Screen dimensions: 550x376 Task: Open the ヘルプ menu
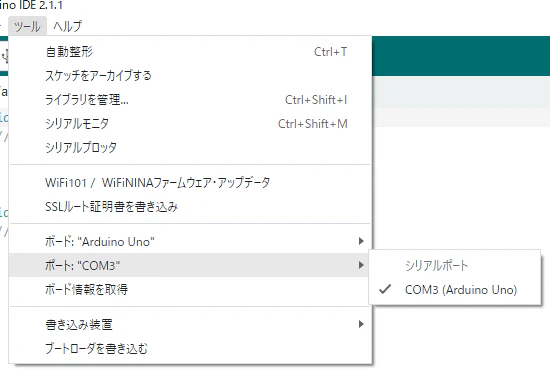click(x=67, y=26)
